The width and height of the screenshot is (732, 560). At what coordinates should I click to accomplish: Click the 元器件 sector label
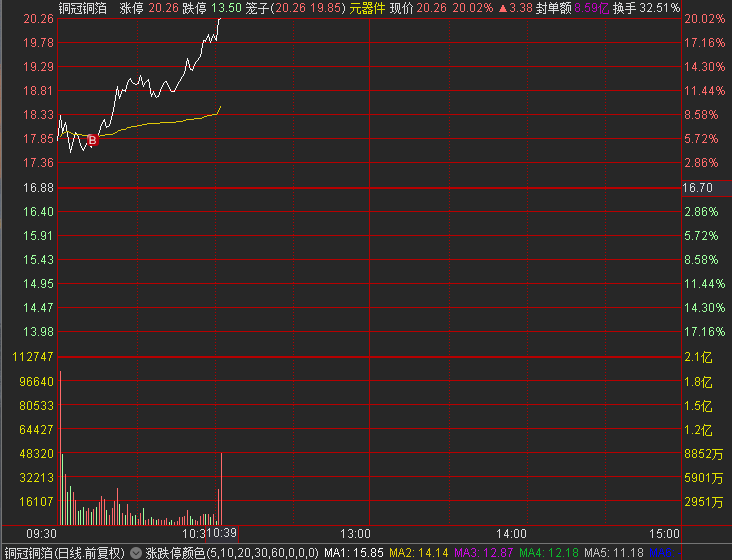point(367,8)
